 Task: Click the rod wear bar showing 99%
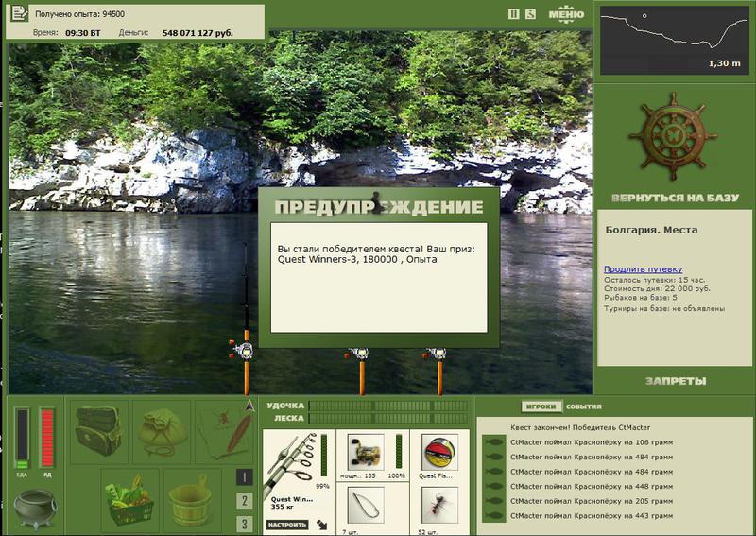(324, 455)
